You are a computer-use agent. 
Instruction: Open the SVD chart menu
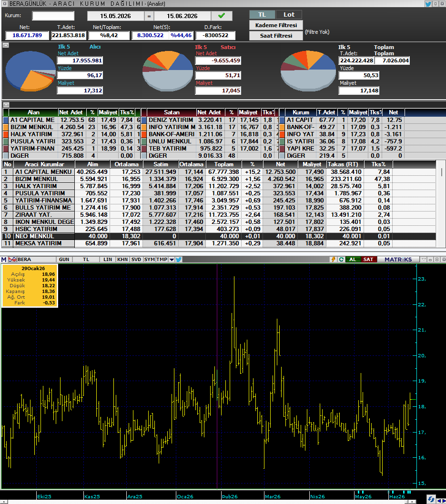(x=136, y=260)
